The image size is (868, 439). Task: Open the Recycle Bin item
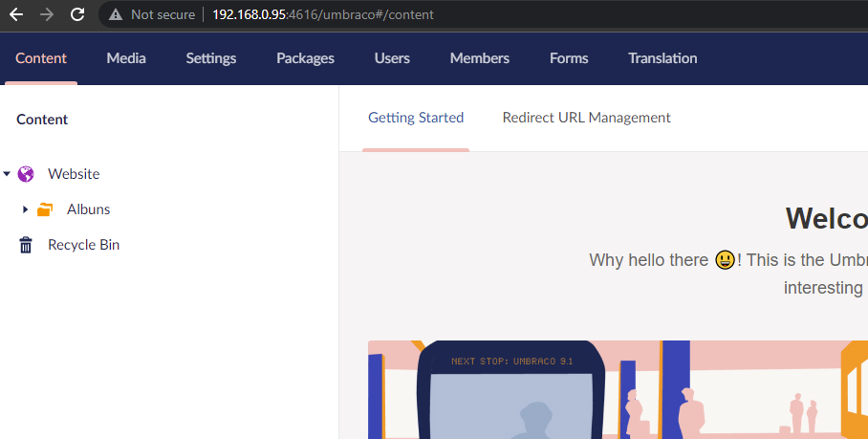[x=83, y=245]
